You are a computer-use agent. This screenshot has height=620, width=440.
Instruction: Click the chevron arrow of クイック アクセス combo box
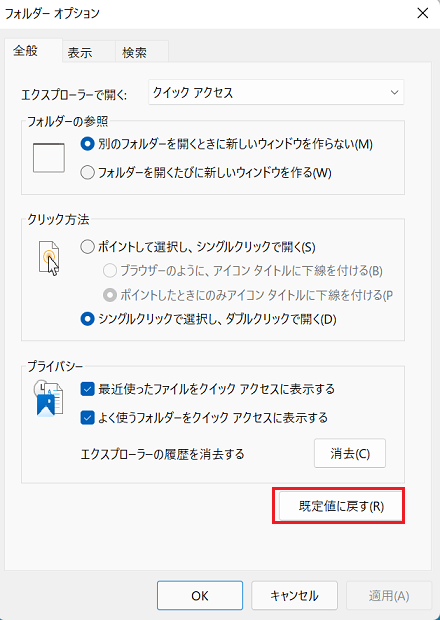pos(394,93)
